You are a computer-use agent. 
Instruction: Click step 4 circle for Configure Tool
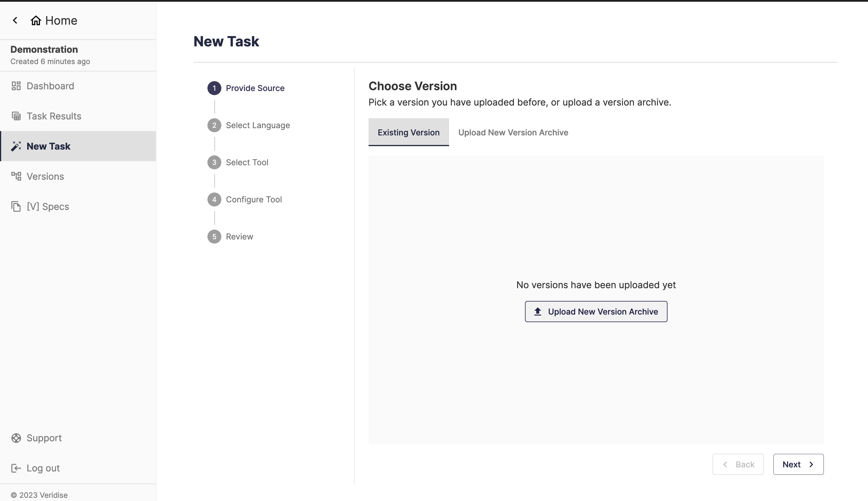(x=214, y=199)
